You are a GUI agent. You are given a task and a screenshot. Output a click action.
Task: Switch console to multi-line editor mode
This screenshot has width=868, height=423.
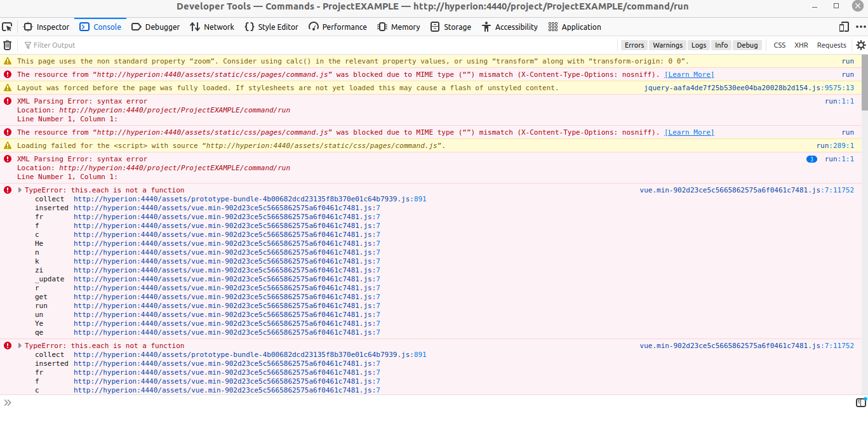[x=861, y=402]
